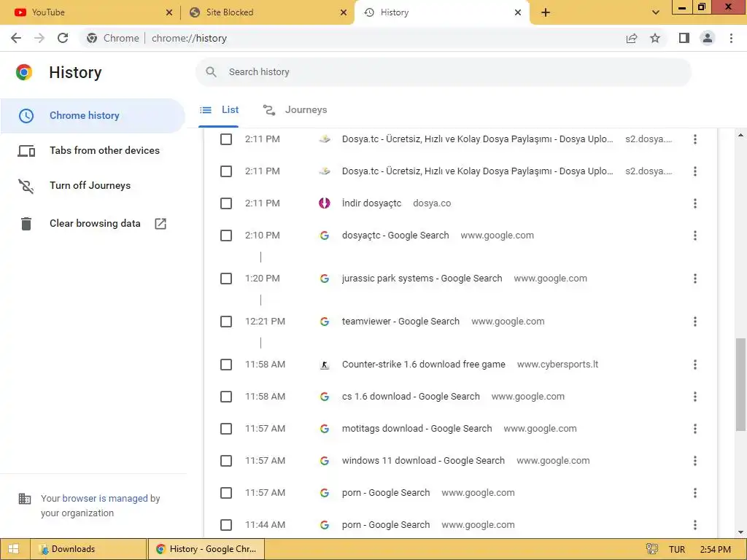Screen dimensions: 747x560
Task: Click the system tray network icon
Action: tap(651, 549)
